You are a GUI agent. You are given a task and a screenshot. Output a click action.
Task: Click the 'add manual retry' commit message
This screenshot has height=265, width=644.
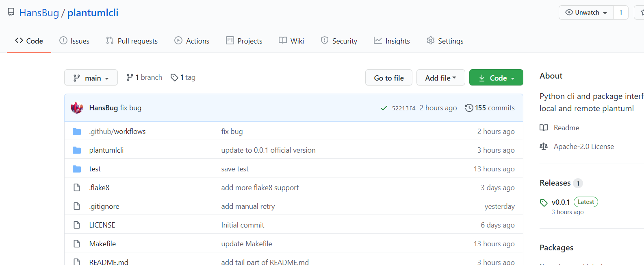[x=248, y=206]
